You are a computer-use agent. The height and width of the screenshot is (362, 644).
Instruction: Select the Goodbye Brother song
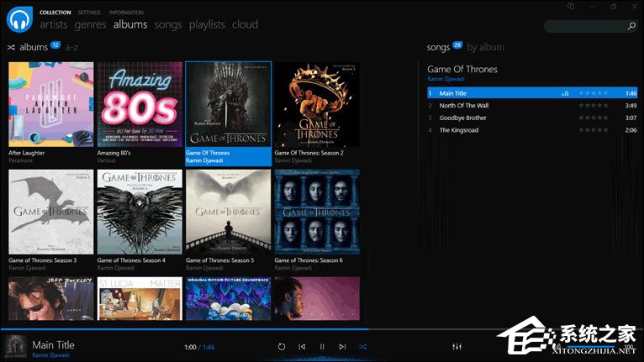coord(462,118)
